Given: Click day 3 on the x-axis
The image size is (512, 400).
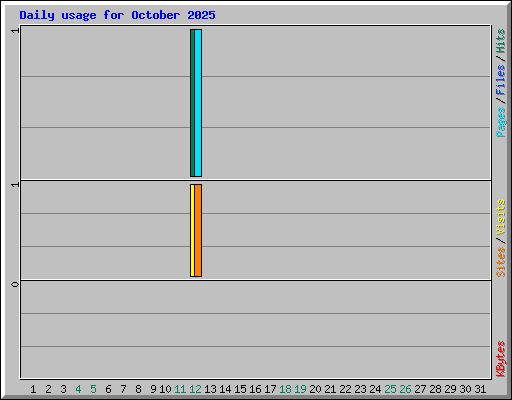Looking at the screenshot, I should [63, 389].
